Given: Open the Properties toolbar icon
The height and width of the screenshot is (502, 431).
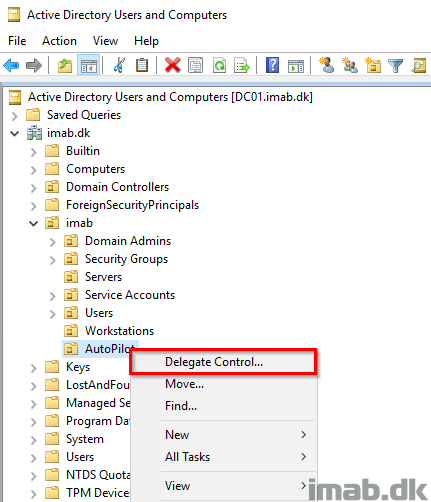Looking at the screenshot, I should [195, 65].
